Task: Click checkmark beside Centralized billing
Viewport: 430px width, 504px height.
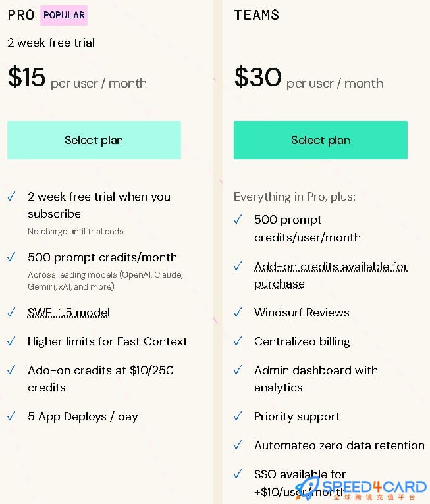Action: (x=238, y=341)
